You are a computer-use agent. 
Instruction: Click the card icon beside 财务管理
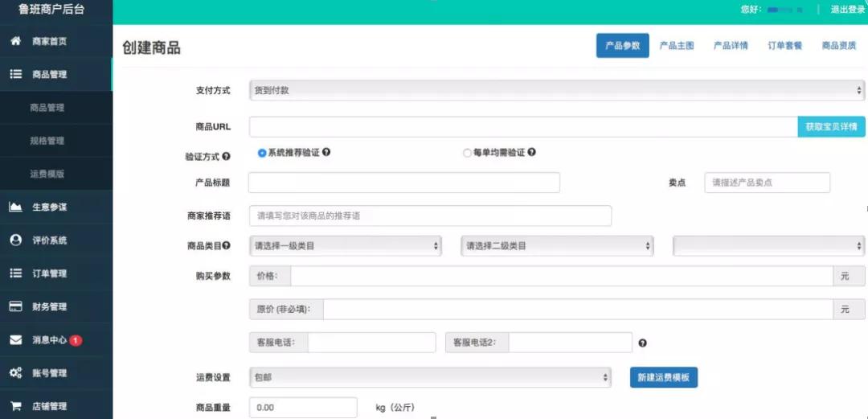tap(15, 306)
